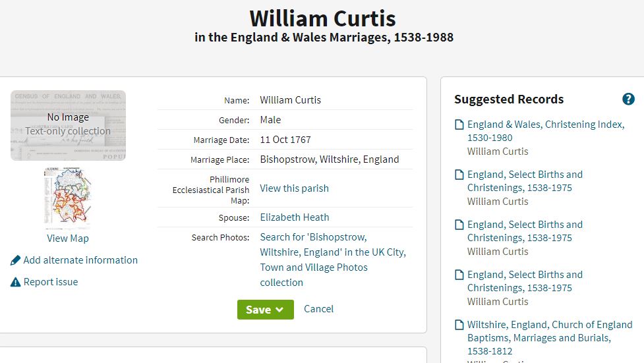
Task: Expand the green Save dropdown button
Action: tap(266, 310)
